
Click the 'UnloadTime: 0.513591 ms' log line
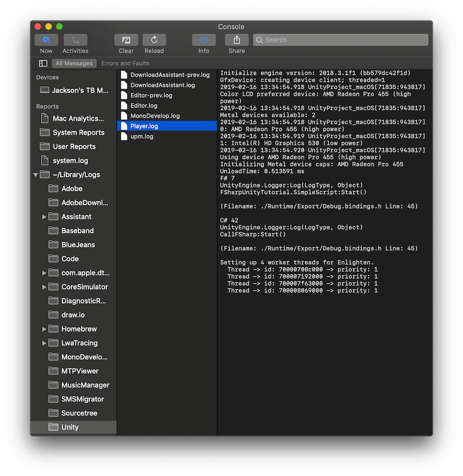coord(262,171)
